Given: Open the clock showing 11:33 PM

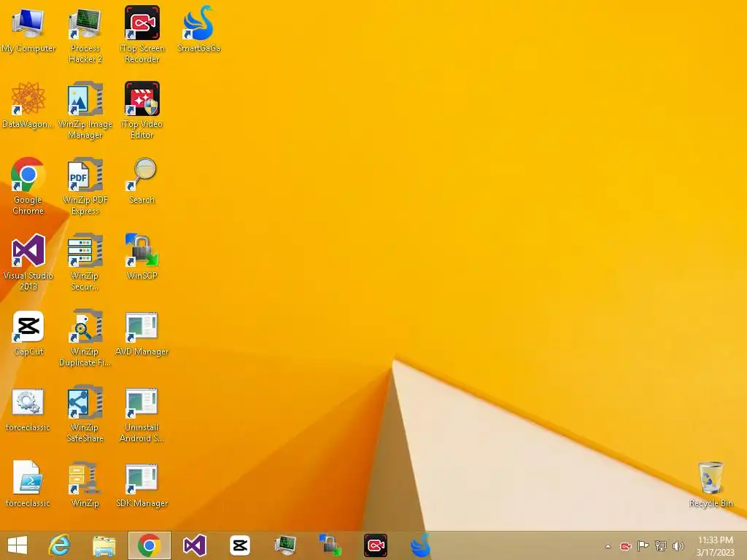Looking at the screenshot, I should click(716, 546).
